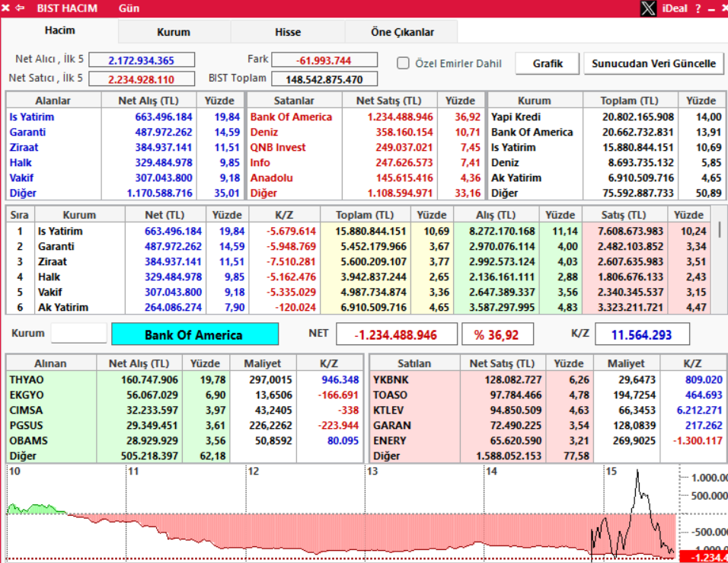Switch to the Kurum tab
The width and height of the screenshot is (728, 563).
pyautogui.click(x=174, y=32)
